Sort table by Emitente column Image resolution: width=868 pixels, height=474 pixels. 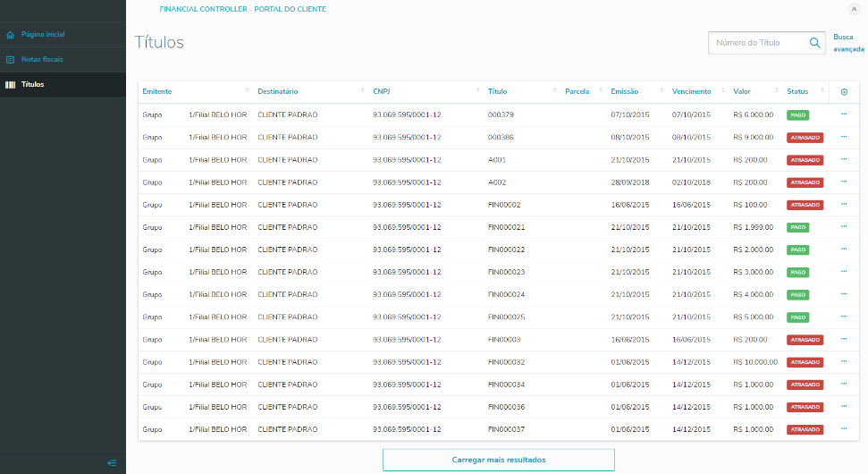157,92
